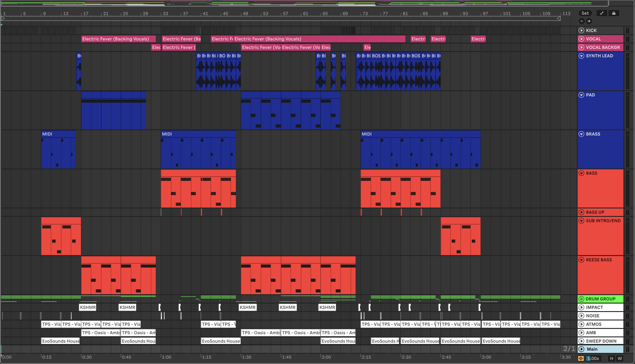
Task: Collapse the SYNTH LEAD track
Action: pyautogui.click(x=581, y=56)
